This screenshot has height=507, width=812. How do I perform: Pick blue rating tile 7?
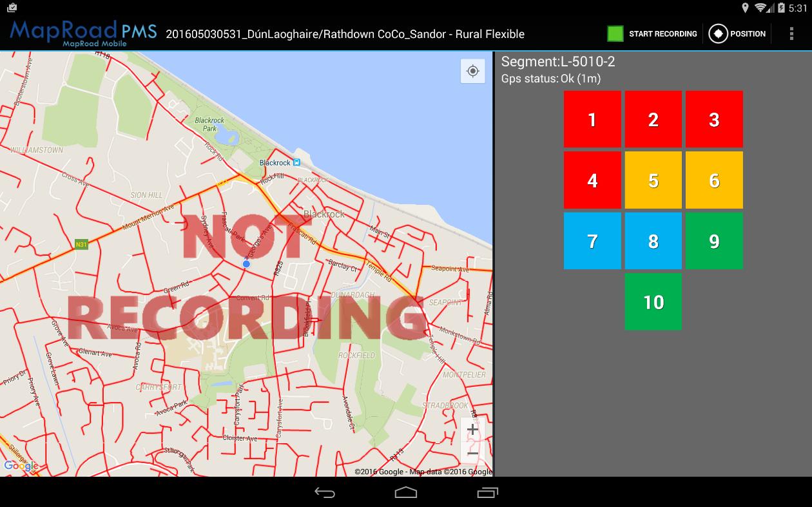[592, 241]
